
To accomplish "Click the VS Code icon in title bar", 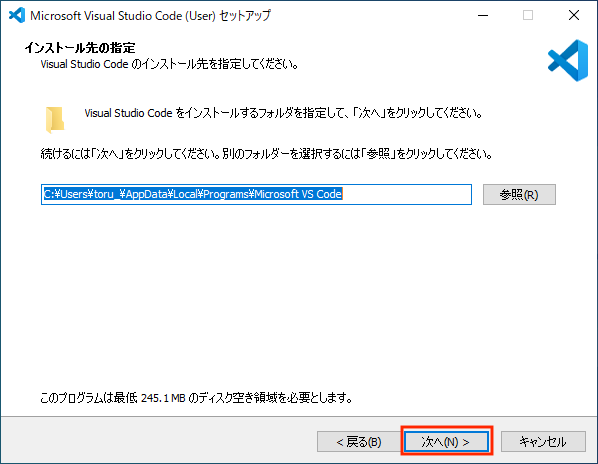I will (x=16, y=15).
